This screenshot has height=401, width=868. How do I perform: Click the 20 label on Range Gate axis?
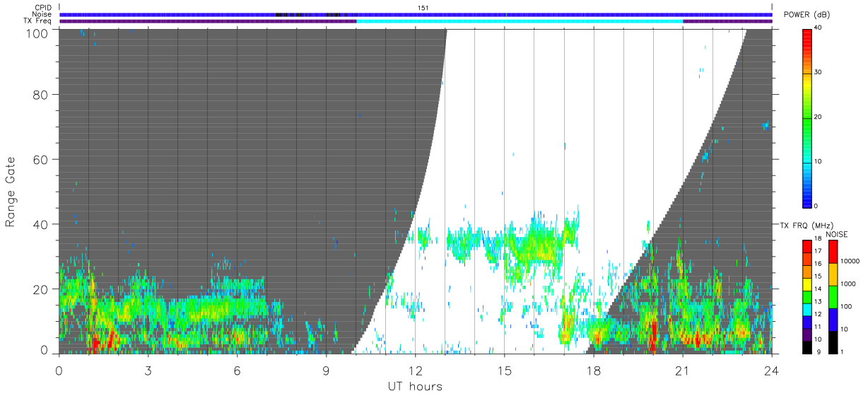click(41, 289)
